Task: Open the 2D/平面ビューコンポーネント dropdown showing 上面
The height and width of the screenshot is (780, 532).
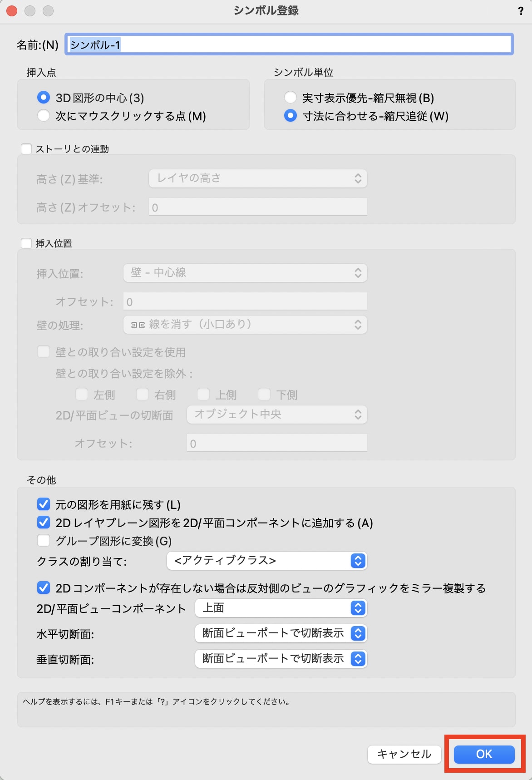Action: click(281, 608)
